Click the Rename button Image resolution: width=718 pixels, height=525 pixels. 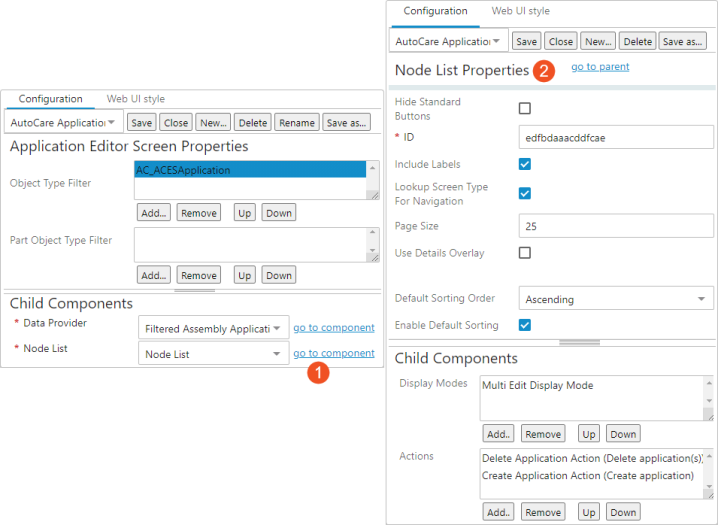click(297, 123)
